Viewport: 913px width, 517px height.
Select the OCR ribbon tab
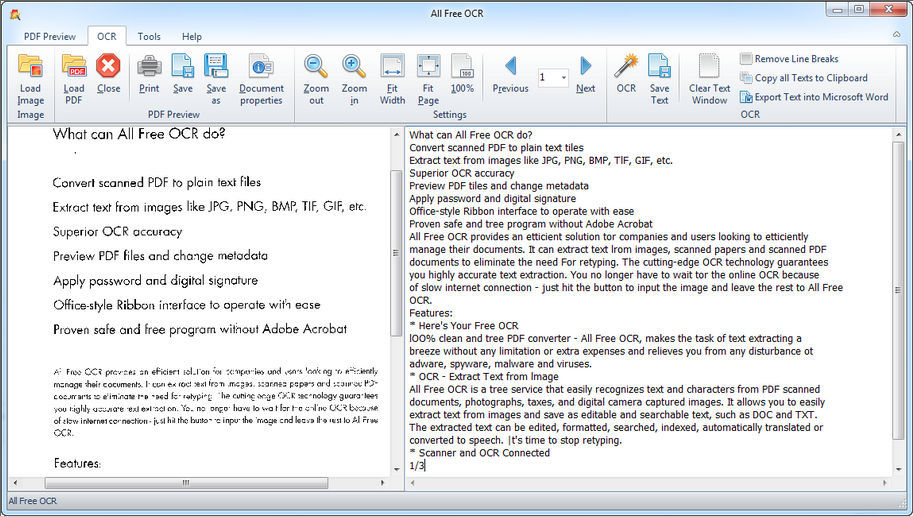pyautogui.click(x=107, y=36)
